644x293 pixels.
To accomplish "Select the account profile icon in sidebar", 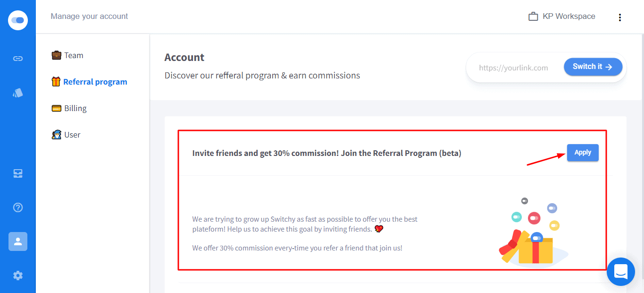I will click(x=18, y=241).
